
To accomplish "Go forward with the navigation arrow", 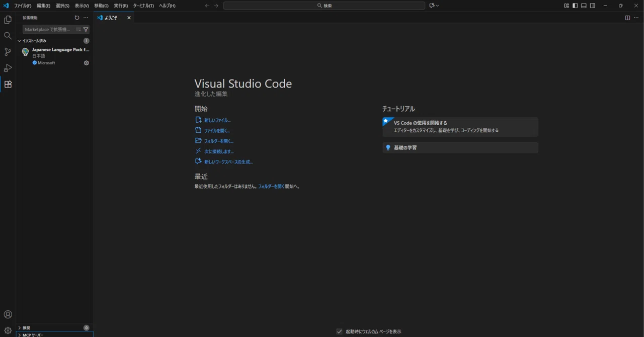I will (x=216, y=6).
